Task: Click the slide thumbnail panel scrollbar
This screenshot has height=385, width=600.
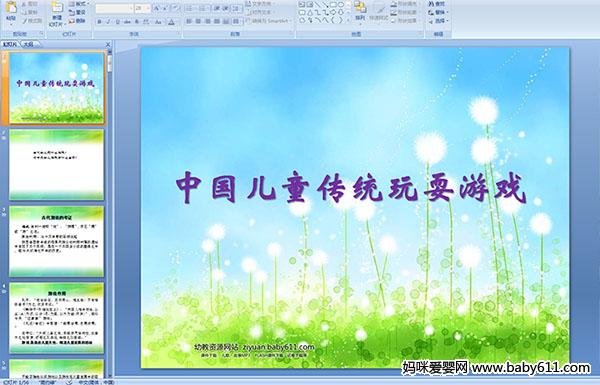Action: pyautogui.click(x=110, y=214)
